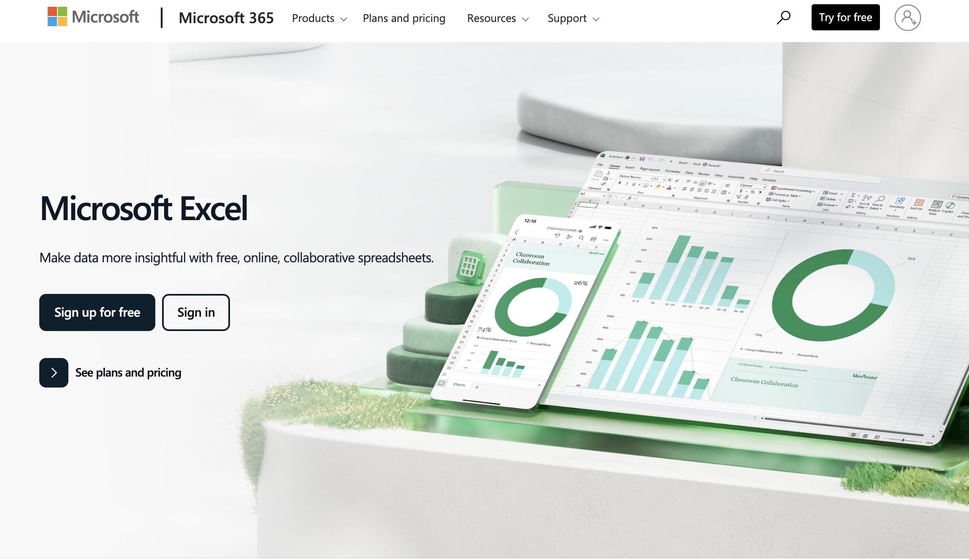Click the Excel grid app icon
The width and height of the screenshot is (969, 560).
coord(468,267)
